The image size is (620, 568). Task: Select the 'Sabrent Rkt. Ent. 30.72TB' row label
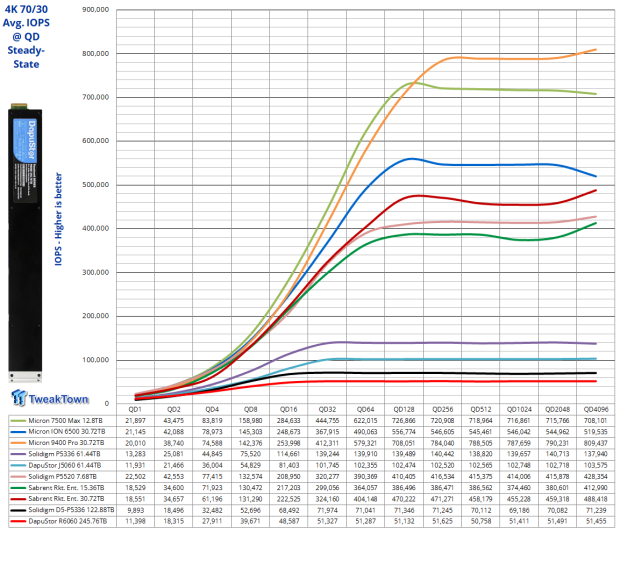coord(66,498)
